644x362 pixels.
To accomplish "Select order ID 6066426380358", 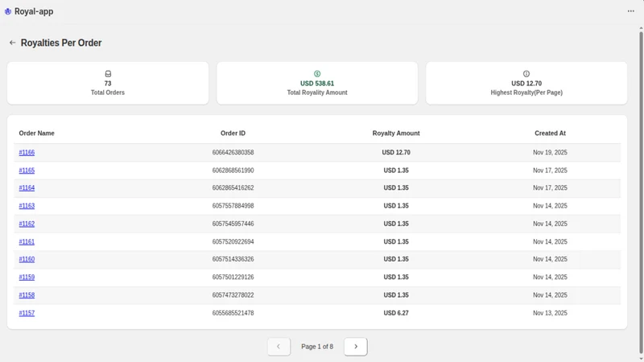I will pyautogui.click(x=233, y=152).
